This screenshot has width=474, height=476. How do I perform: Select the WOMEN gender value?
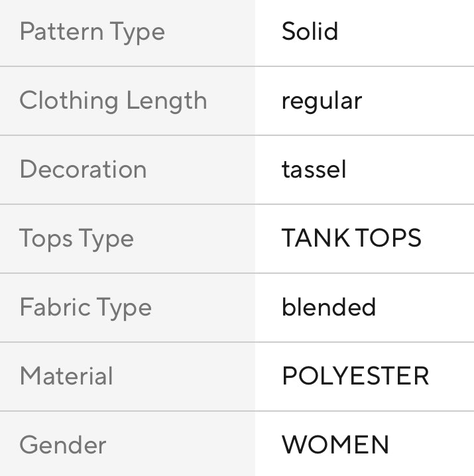(335, 445)
